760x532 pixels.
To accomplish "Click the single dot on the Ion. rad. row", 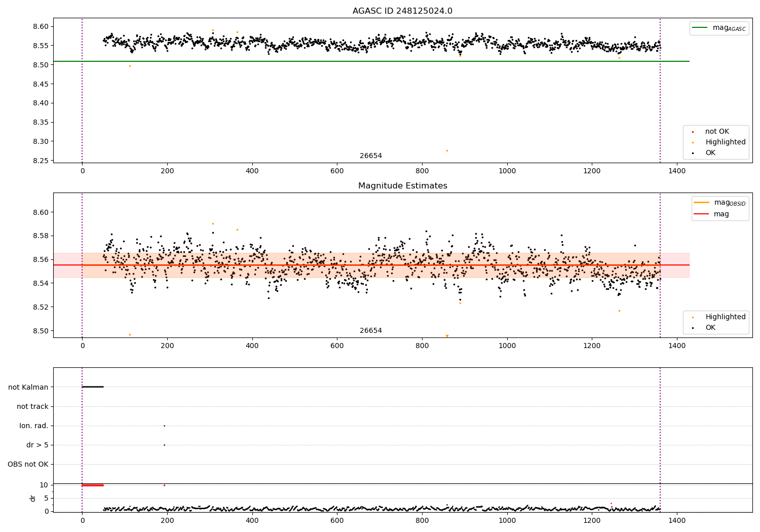I will (x=164, y=426).
